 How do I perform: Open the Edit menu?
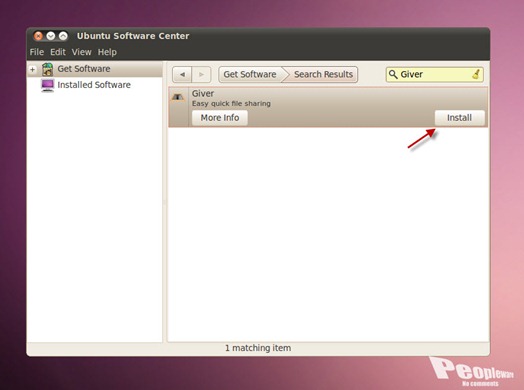pos(58,52)
